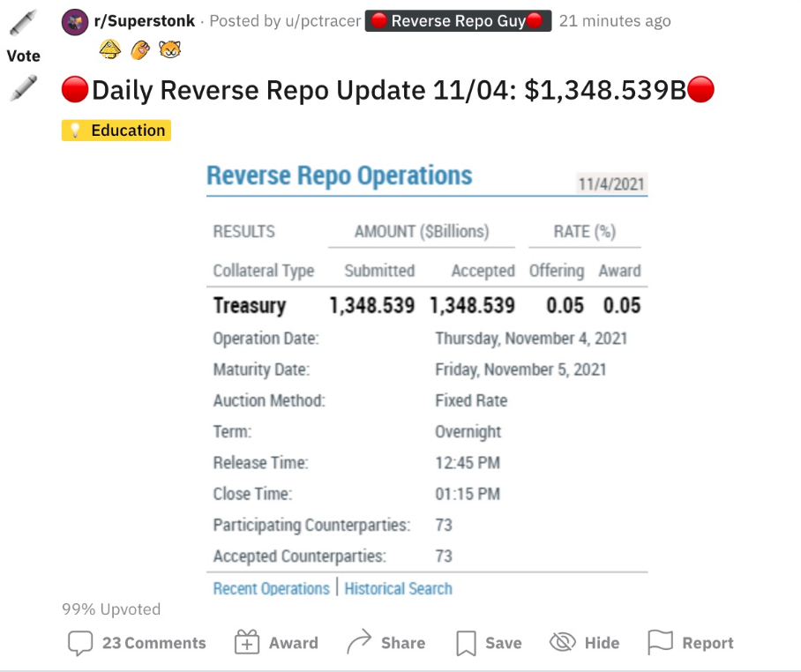Click the '12:45 PM' release time
The height and width of the screenshot is (672, 801).
click(x=468, y=463)
